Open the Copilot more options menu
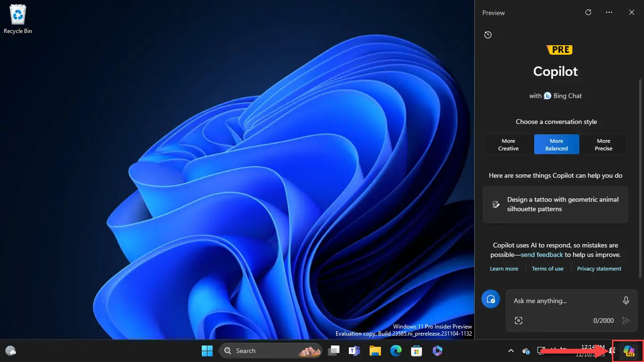Viewport: 644px width, 362px height. tap(609, 13)
